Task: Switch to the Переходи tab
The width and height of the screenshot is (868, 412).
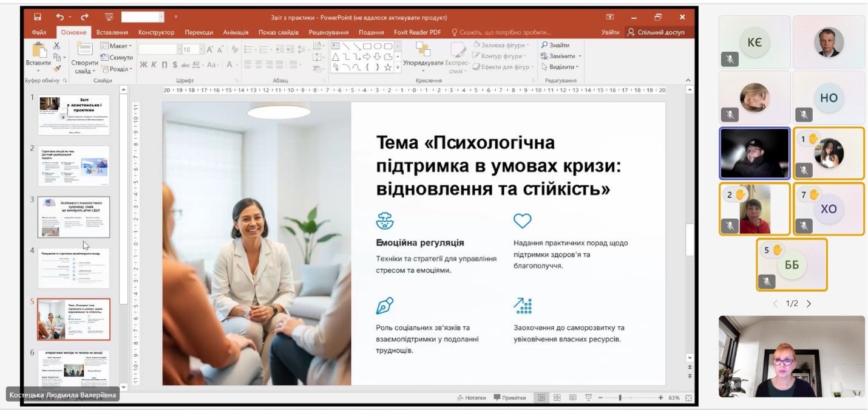Action: pos(199,32)
